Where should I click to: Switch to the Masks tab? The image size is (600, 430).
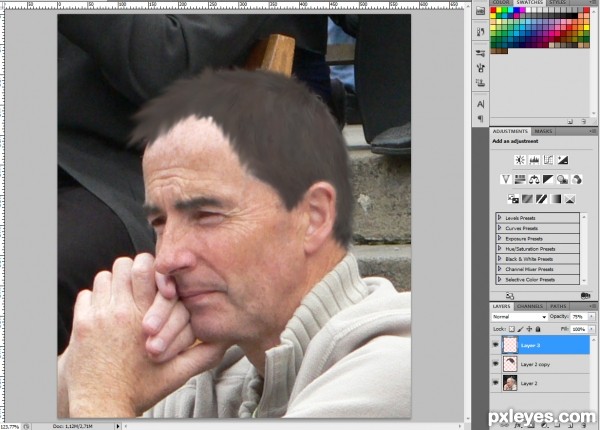543,131
